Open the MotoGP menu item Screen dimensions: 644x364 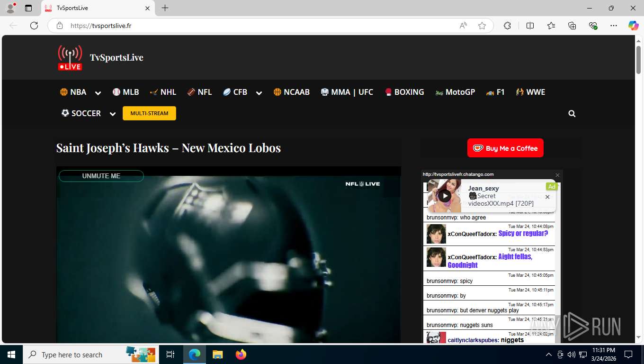tap(455, 92)
